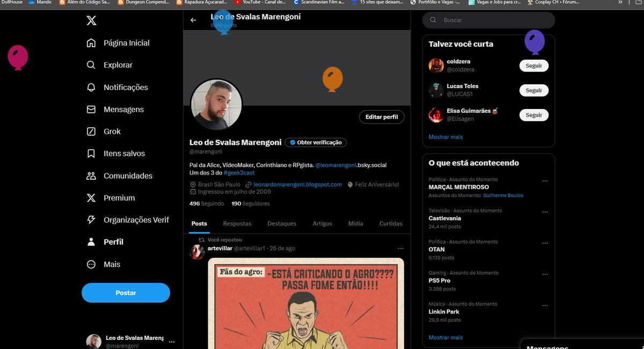Follow coldzera with Seguir button
Screen dimensions: 644x349
click(x=534, y=66)
